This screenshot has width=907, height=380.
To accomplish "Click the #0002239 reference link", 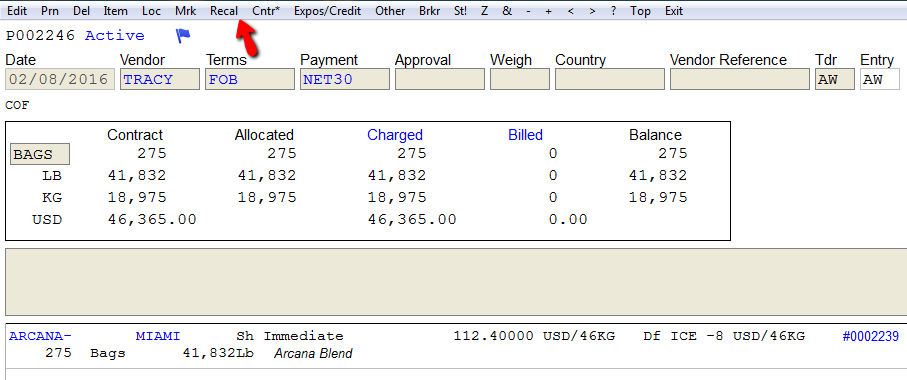I will pyautogui.click(x=871, y=336).
